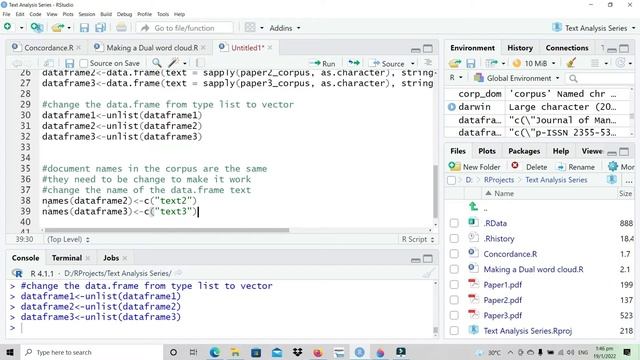Click the save workspace icon in Environment
640x360 pixels.
[x=471, y=63]
